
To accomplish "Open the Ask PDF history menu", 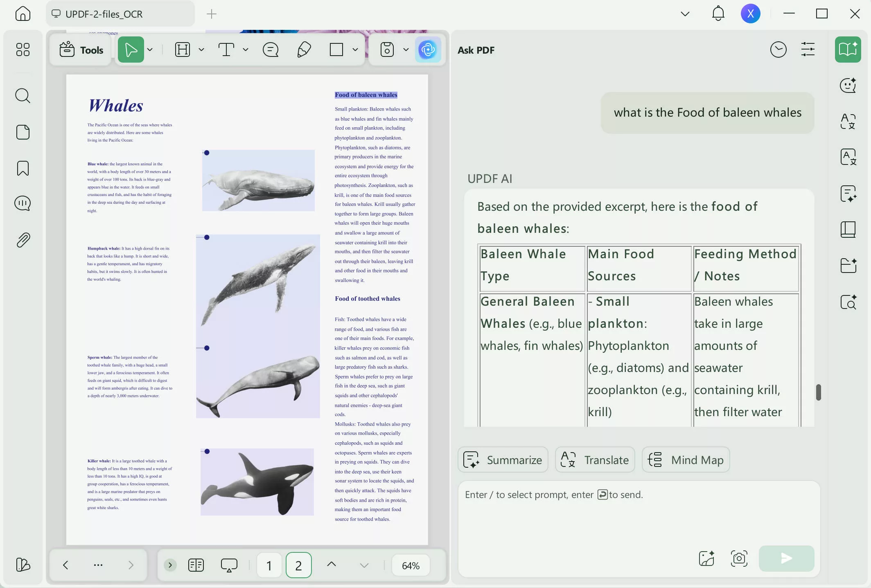I will click(778, 49).
